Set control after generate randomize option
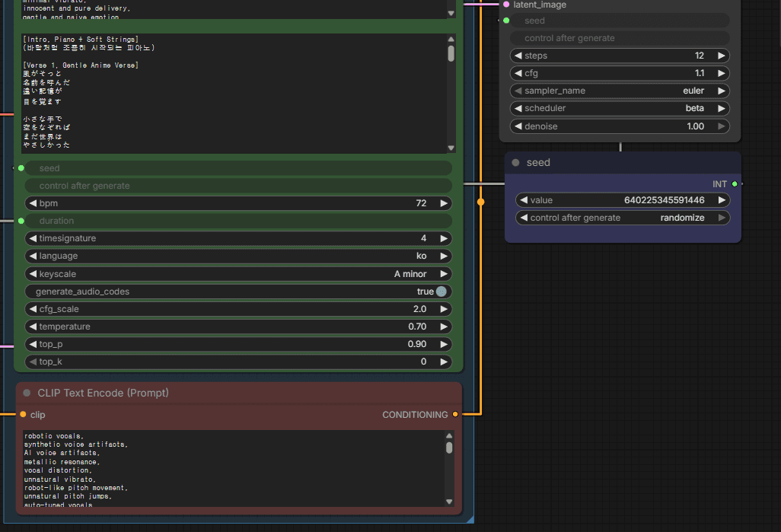Viewport: 781px width, 532px height. pos(622,218)
